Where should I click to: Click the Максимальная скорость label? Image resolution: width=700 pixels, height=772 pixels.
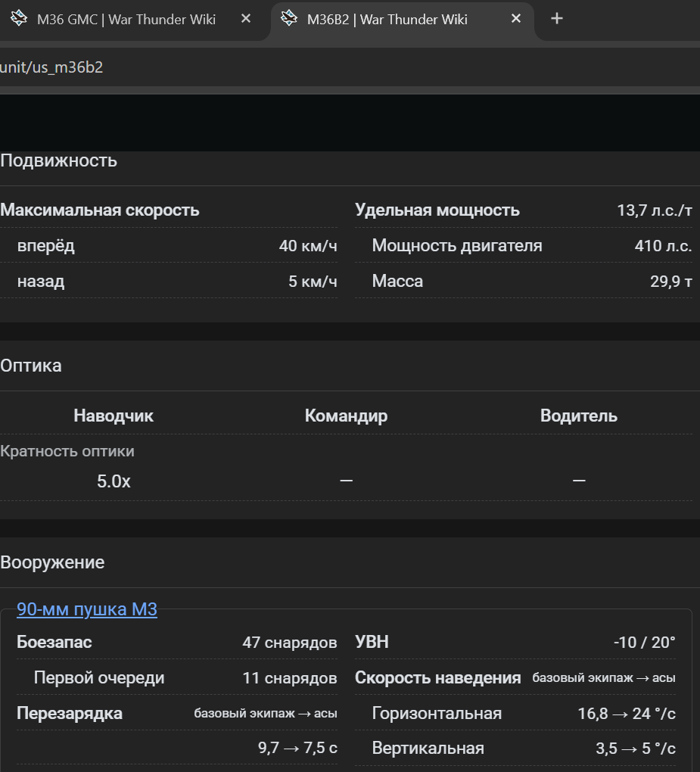[x=100, y=210]
